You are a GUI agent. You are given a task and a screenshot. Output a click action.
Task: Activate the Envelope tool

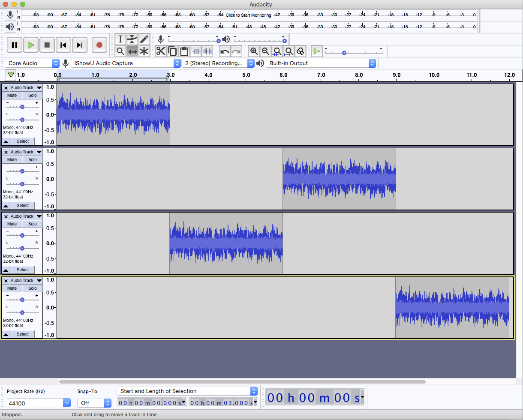pos(132,39)
